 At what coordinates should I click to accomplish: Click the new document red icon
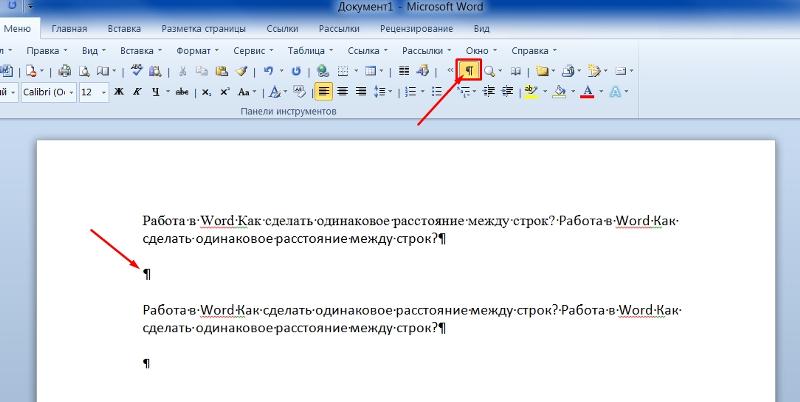point(31,71)
